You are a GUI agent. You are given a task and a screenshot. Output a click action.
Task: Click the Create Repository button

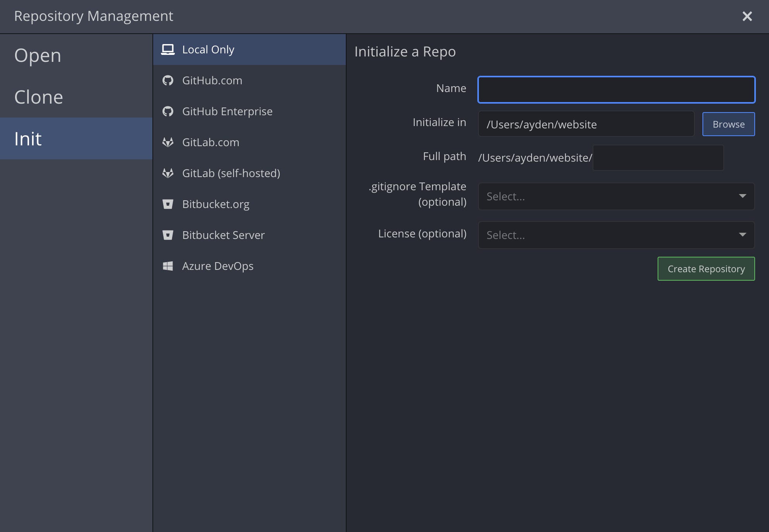[706, 269]
